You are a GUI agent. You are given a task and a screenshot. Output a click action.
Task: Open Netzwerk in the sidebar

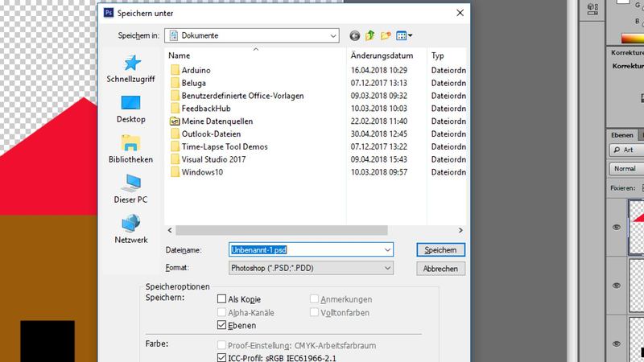click(130, 229)
